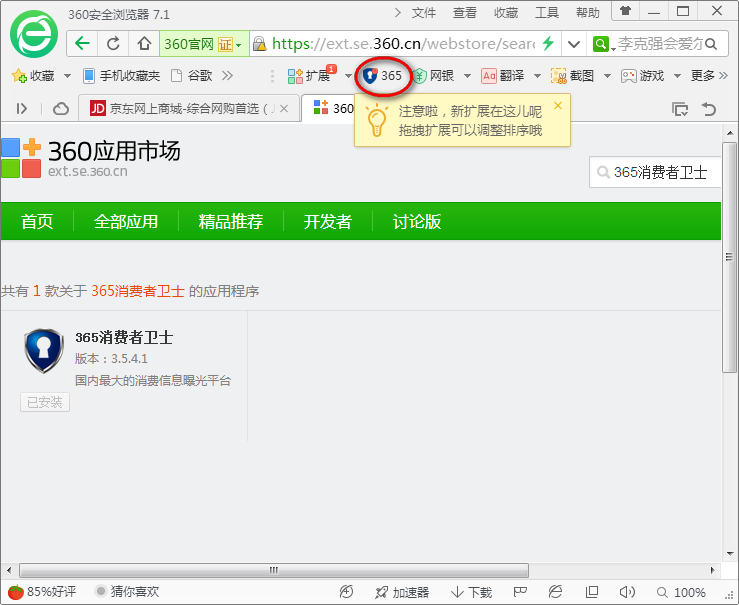Click the 365消费者卫士 shield app icon
The height and width of the screenshot is (605, 739).
[44, 351]
